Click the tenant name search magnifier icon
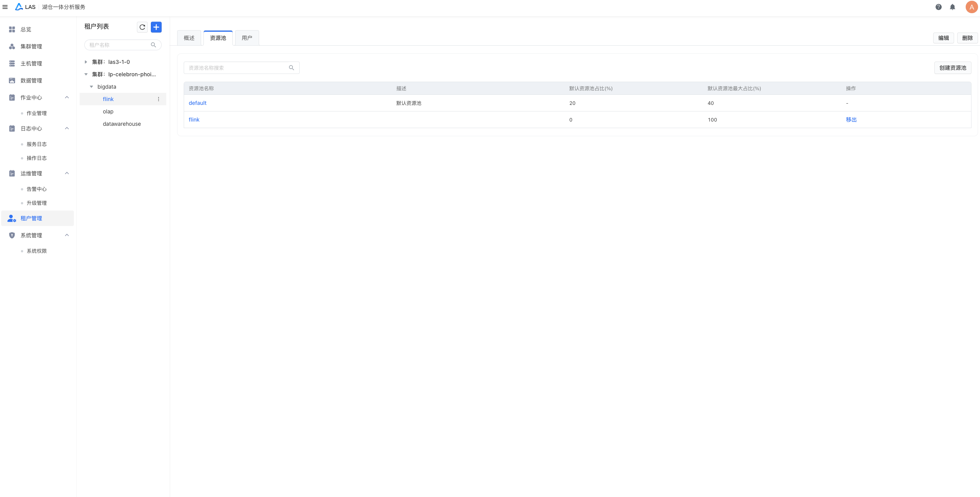The image size is (980, 497). pyautogui.click(x=154, y=45)
